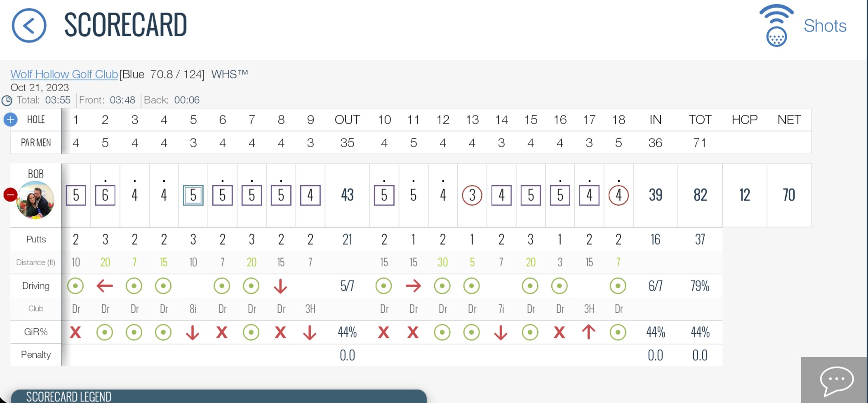Click the right arrow driving icon on hole 11
The image size is (868, 403).
(x=413, y=285)
